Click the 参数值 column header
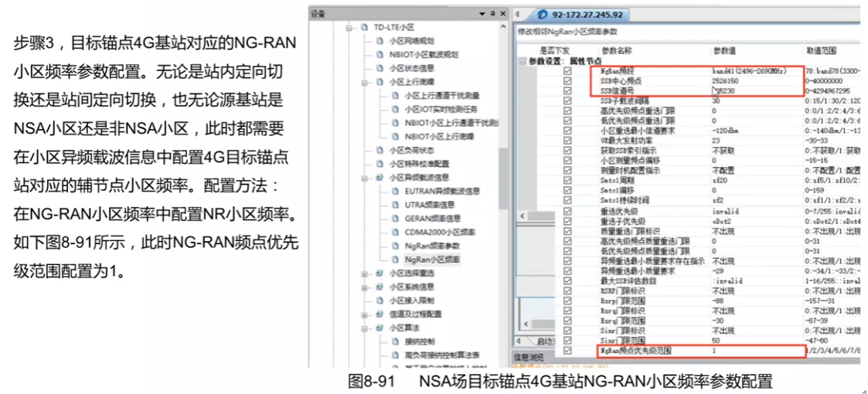The width and height of the screenshot is (868, 394). [725, 50]
